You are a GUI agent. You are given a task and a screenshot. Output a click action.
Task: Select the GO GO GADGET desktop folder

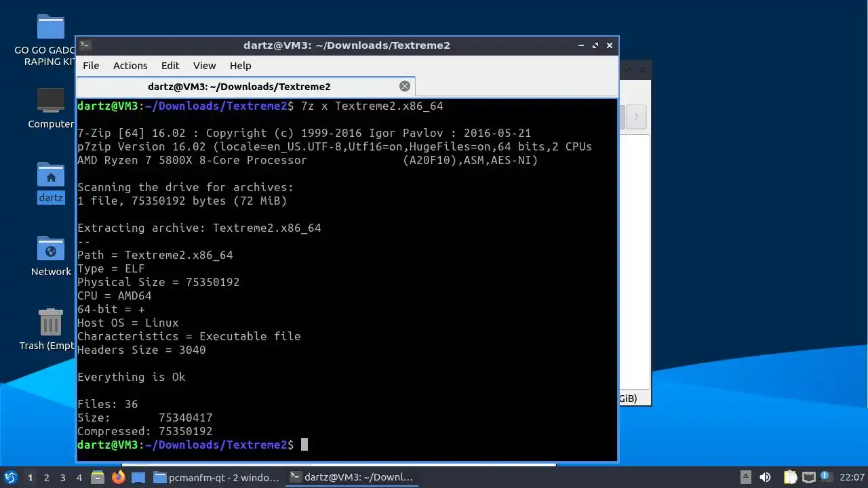47,40
